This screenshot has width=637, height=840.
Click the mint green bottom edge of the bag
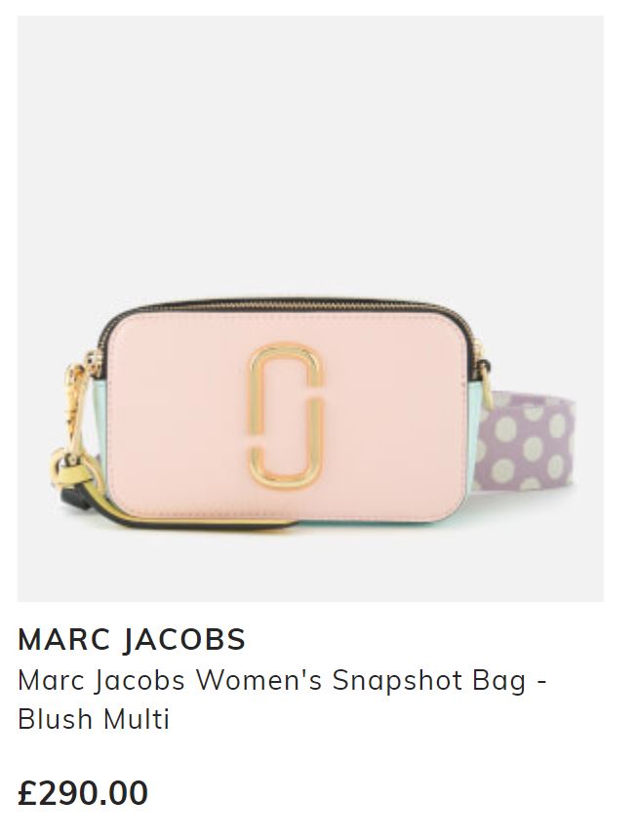coord(375,522)
